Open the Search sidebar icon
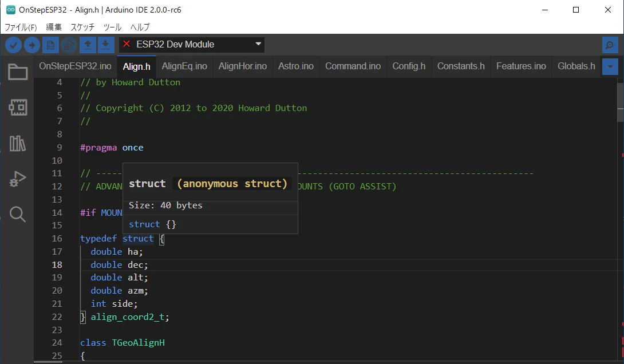Viewport: 624px width, 364px height. tap(18, 215)
